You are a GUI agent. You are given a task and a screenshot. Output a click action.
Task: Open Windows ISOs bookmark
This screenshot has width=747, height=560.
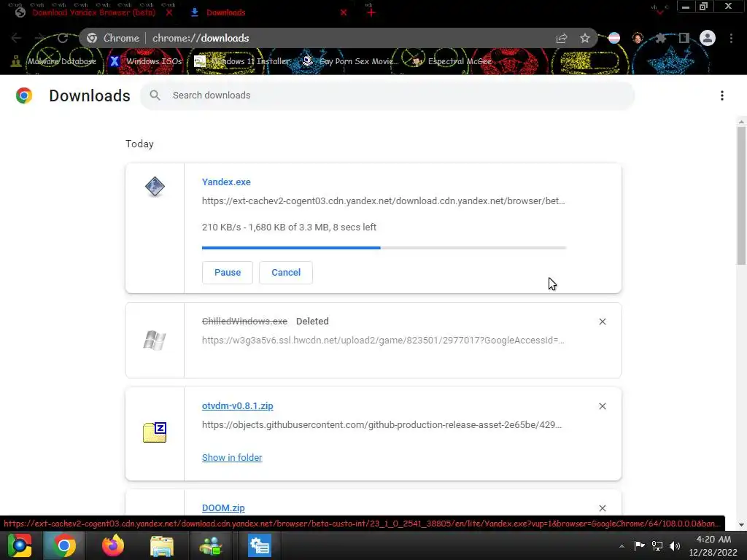(x=146, y=61)
